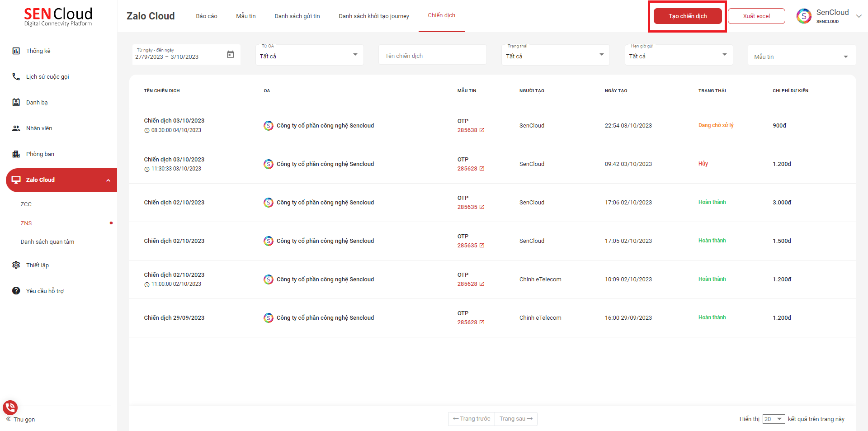
Task: Switch to the Báo cáo tab
Action: 207,16
